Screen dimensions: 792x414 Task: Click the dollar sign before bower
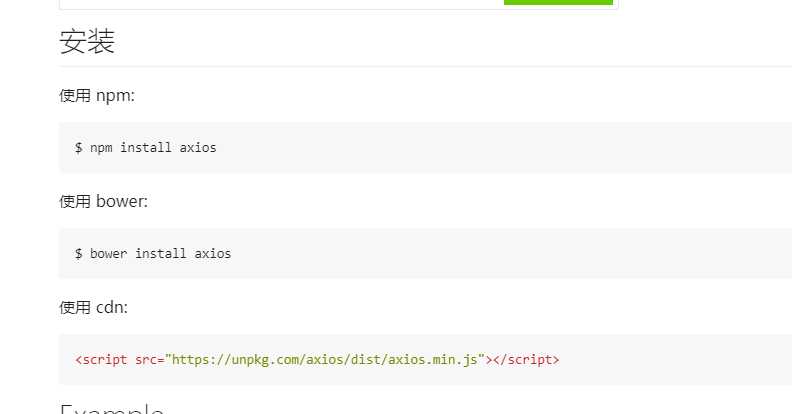[x=79, y=253]
